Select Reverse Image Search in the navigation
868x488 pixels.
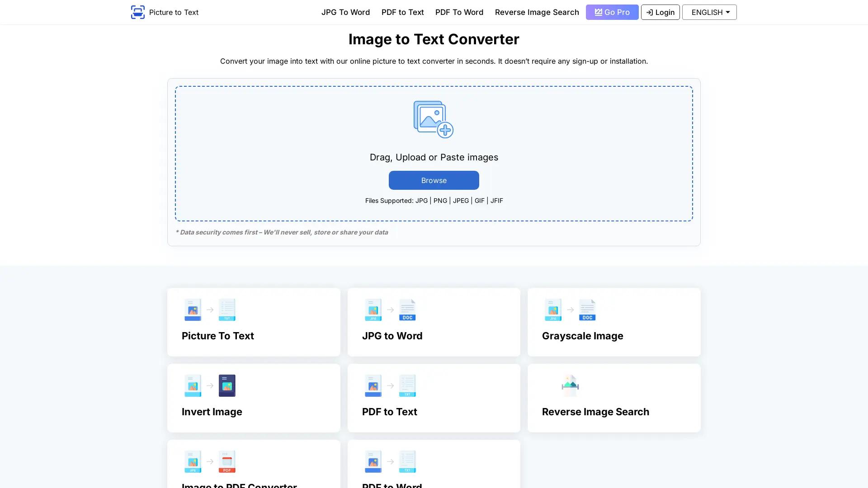[x=537, y=12]
